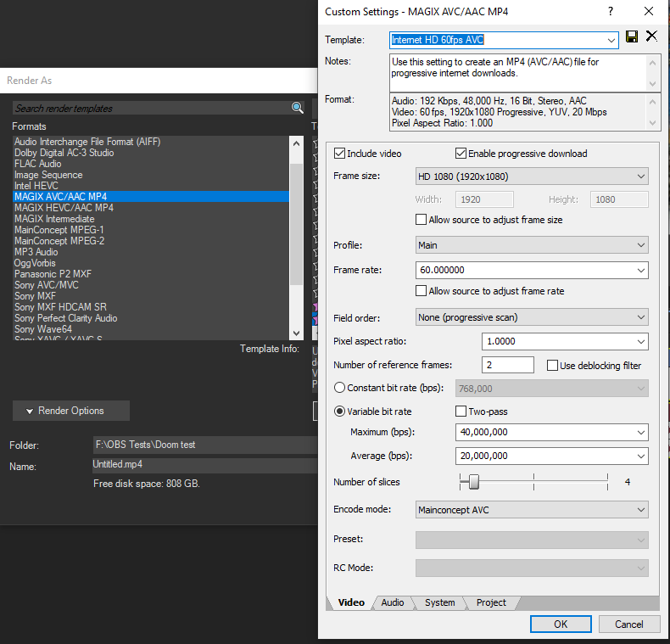Click the search magnifier in Render As

(x=298, y=108)
